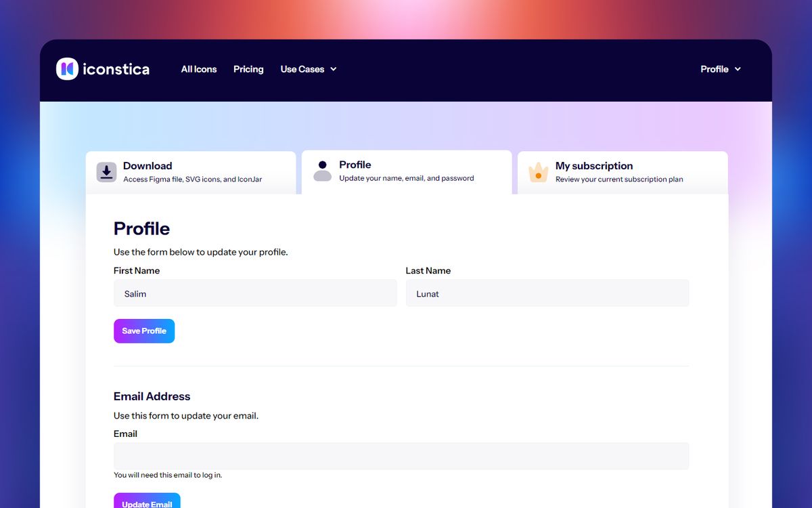Click "Review your current subscription plan" text

click(x=619, y=179)
